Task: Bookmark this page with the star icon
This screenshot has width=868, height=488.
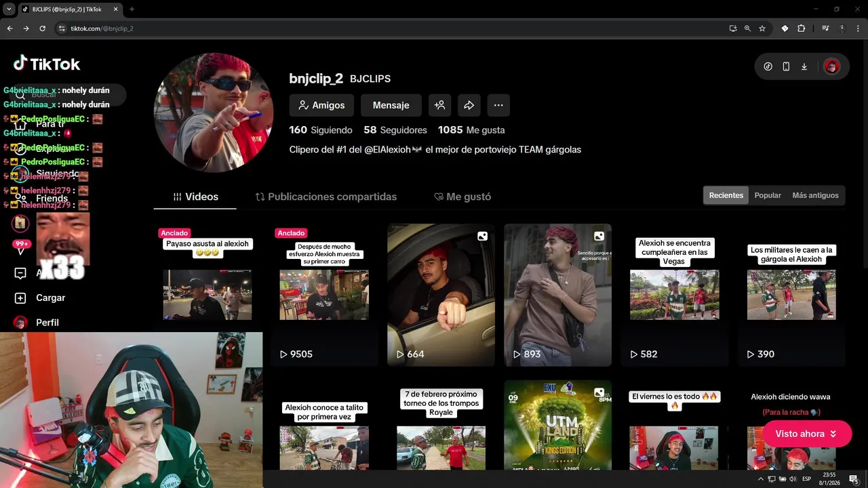Action: pos(762,28)
